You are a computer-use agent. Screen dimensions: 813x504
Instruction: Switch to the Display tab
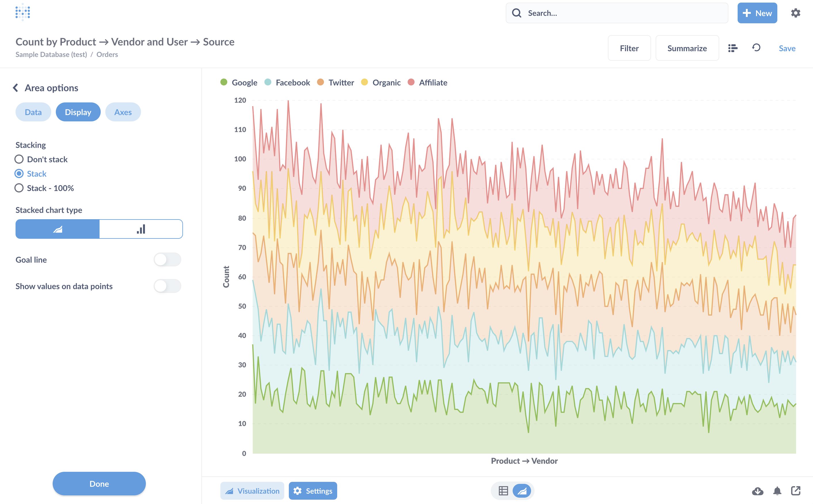pyautogui.click(x=78, y=112)
